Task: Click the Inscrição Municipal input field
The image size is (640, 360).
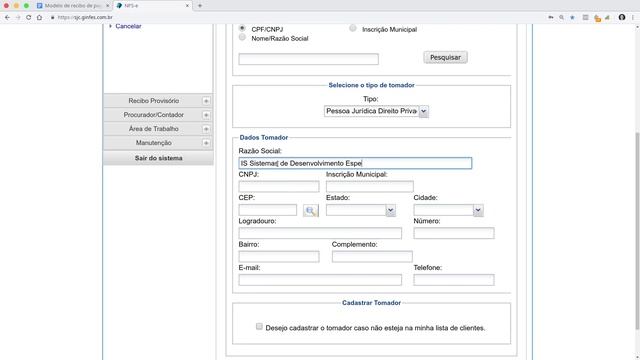Action: click(370, 187)
